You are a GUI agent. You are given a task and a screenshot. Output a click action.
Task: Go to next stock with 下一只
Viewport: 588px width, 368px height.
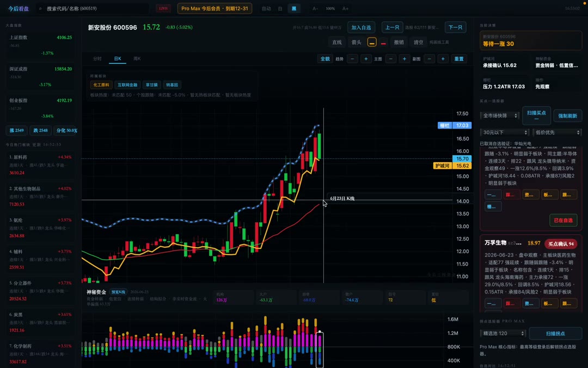coord(455,27)
